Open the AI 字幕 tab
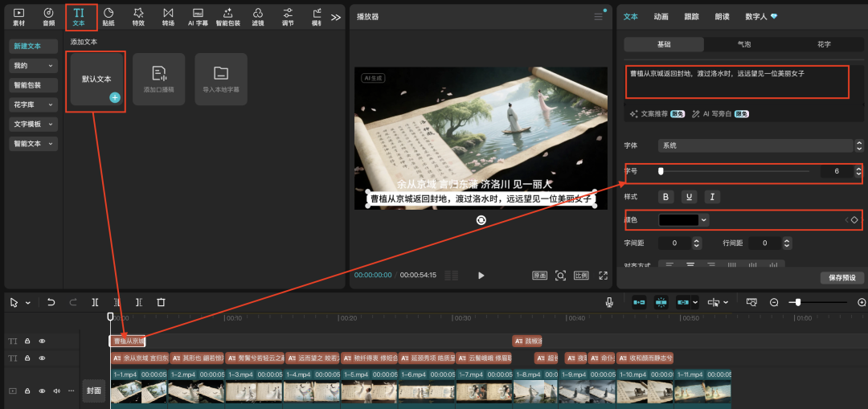868x409 pixels. (x=198, y=17)
